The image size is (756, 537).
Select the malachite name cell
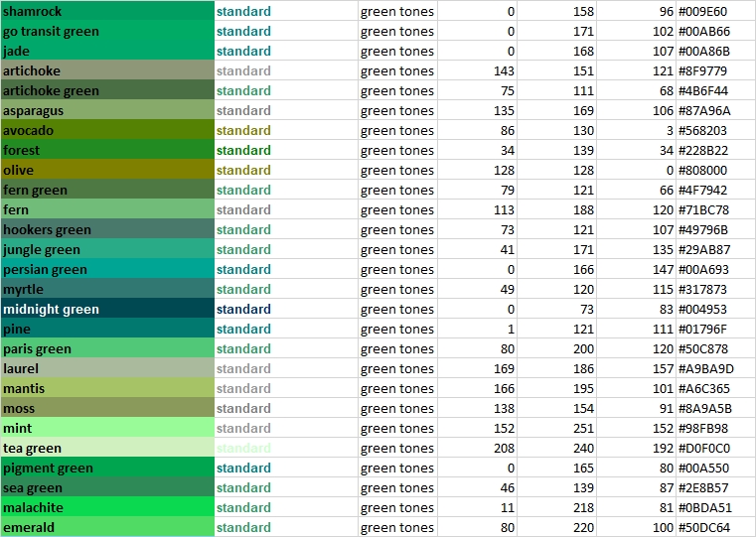(x=107, y=507)
